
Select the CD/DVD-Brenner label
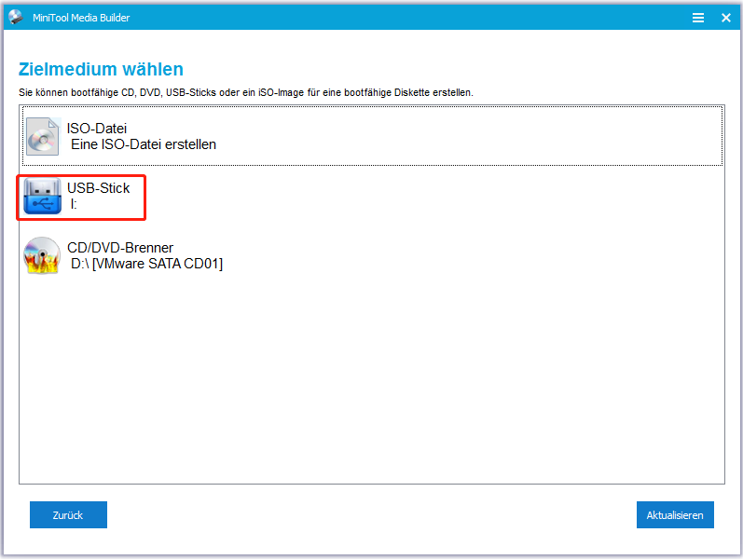tap(120, 248)
